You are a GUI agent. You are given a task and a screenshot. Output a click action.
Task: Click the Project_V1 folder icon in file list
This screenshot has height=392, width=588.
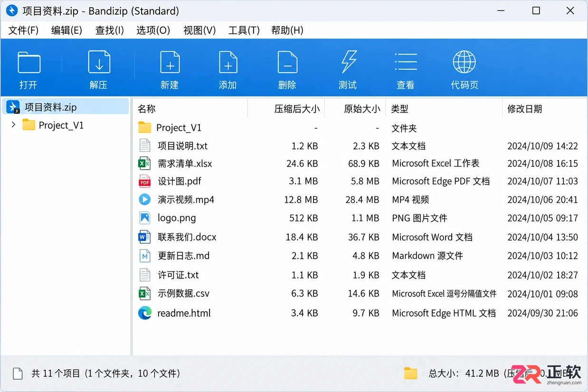coord(144,127)
